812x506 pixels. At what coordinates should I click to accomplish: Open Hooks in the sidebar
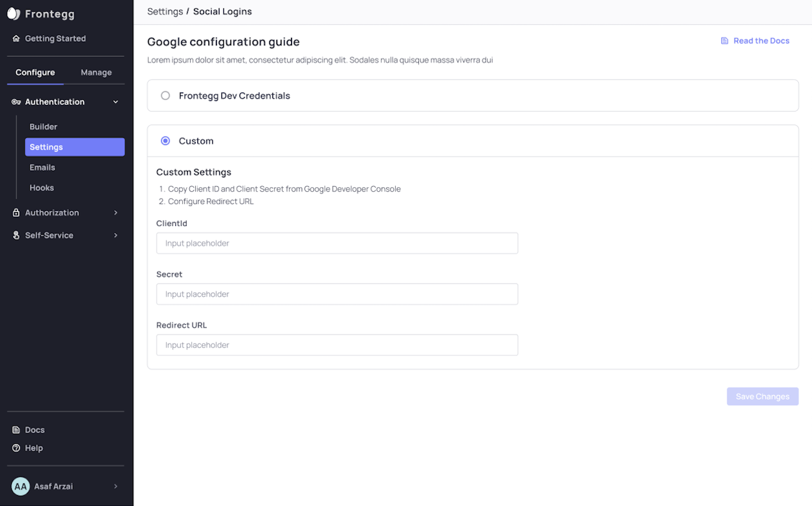coord(42,188)
